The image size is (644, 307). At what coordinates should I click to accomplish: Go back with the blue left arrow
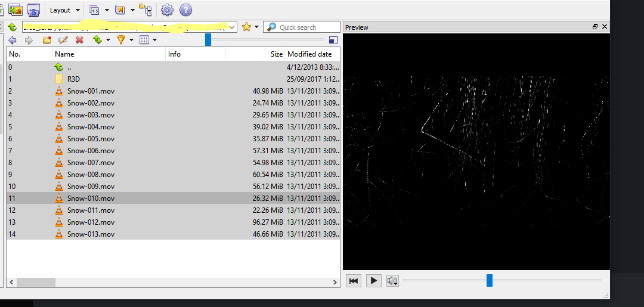coord(13,40)
